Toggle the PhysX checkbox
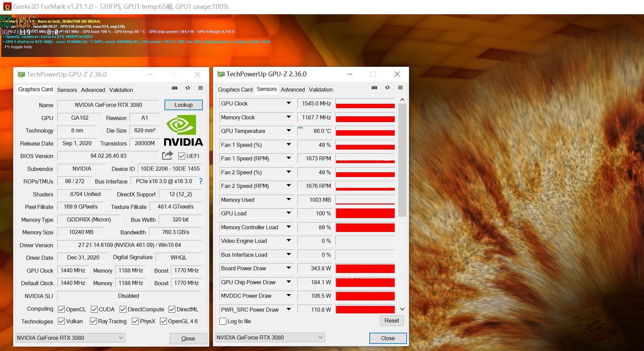Screen dimensions: 644x351 click(135, 321)
